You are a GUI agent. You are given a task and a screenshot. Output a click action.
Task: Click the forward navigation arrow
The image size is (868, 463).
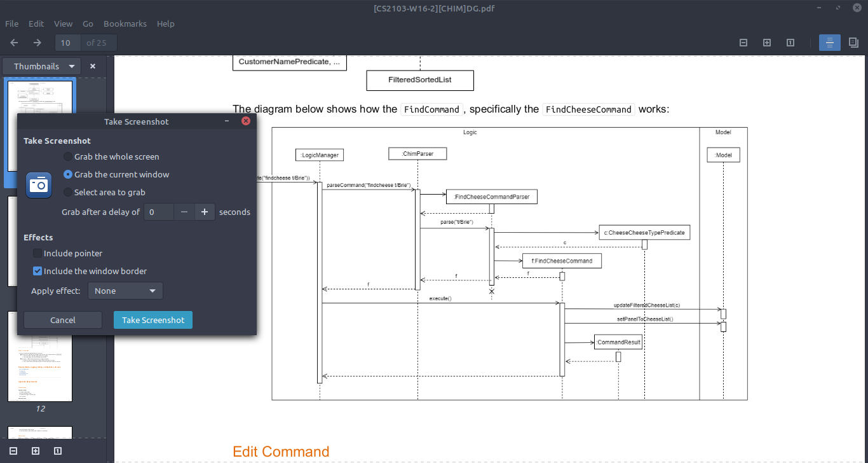coord(37,42)
